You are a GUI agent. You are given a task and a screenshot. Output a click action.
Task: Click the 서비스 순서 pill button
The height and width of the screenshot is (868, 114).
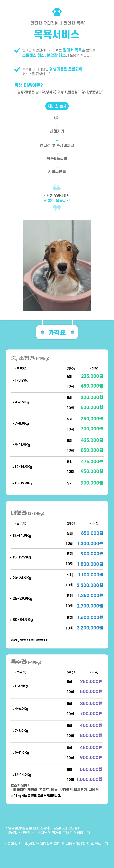(x=57, y=106)
